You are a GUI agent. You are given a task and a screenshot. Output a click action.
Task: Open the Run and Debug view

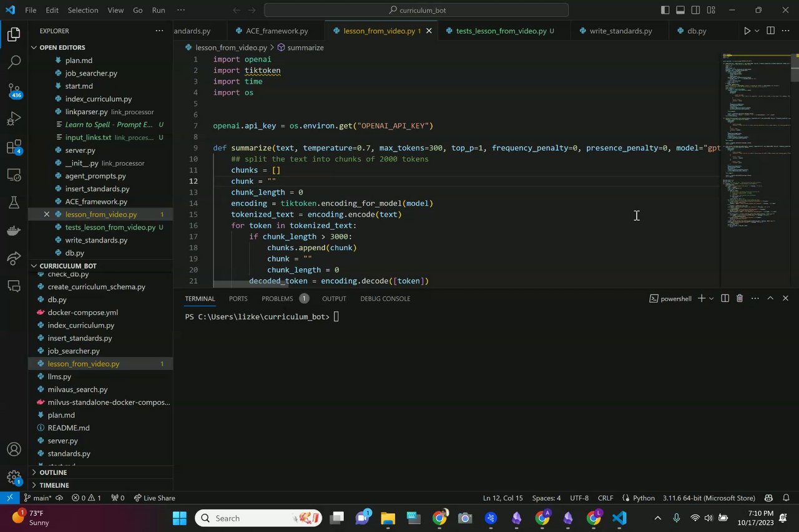pyautogui.click(x=14, y=118)
